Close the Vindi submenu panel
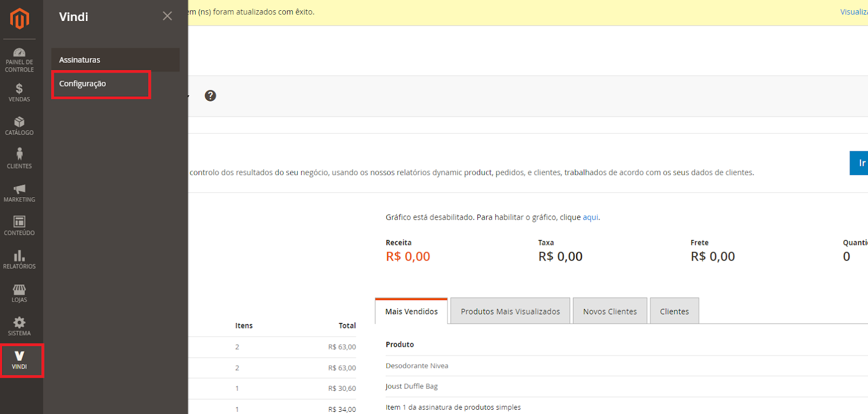 click(x=167, y=16)
